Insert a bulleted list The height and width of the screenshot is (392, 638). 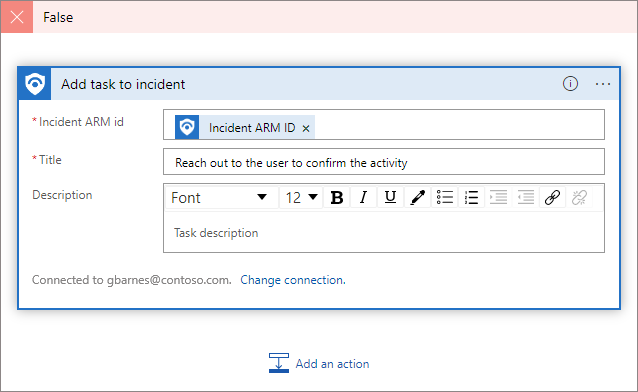[445, 197]
